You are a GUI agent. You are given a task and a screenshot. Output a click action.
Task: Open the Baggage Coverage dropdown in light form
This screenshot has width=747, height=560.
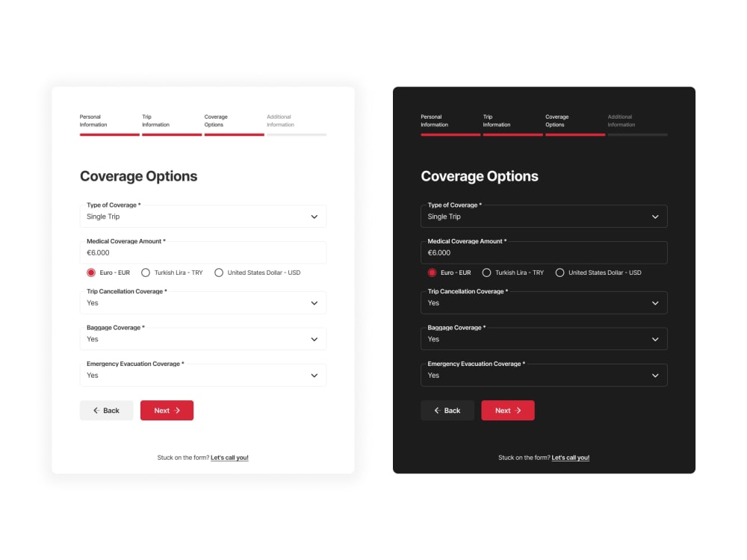[202, 338]
